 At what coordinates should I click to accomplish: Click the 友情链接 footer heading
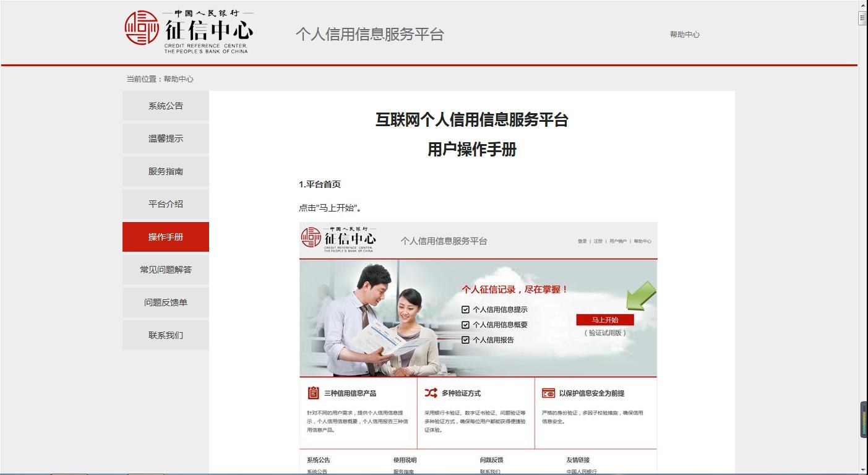tap(578, 460)
